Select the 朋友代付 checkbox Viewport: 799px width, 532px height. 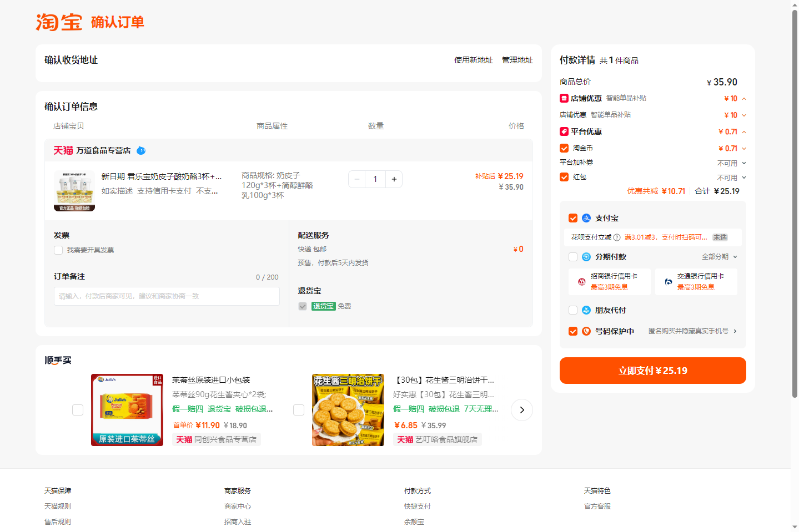click(573, 310)
